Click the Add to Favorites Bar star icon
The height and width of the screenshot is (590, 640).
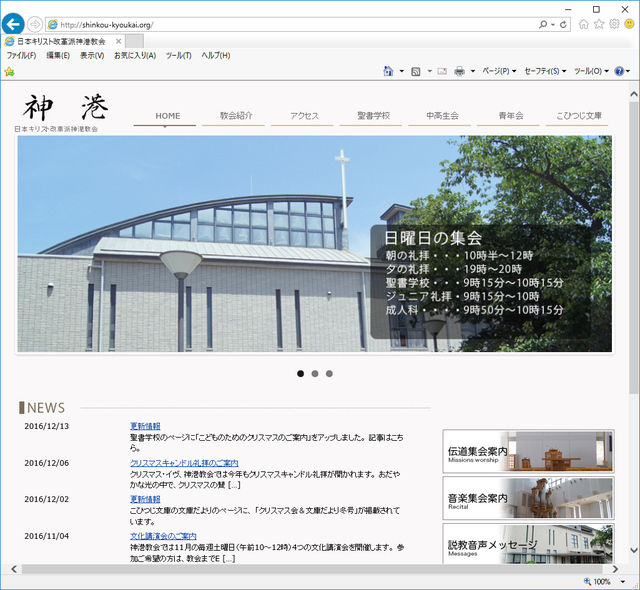(10, 71)
